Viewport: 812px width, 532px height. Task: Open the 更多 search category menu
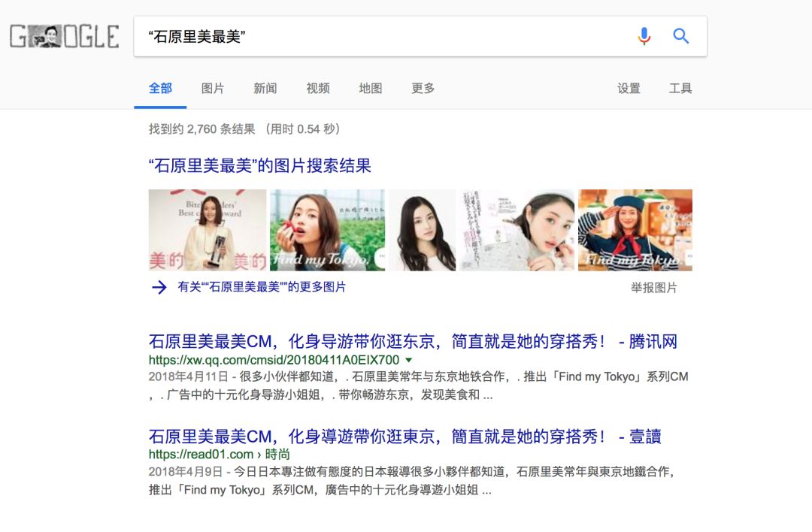pyautogui.click(x=423, y=89)
